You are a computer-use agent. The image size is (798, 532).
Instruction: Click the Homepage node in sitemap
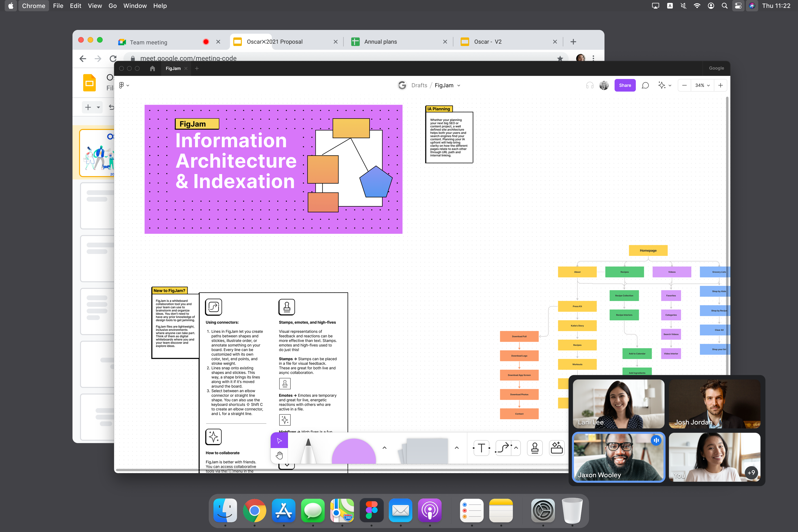[648, 250]
